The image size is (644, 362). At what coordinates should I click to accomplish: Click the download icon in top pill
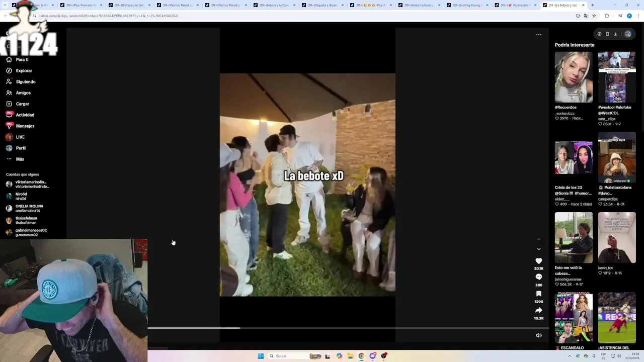(615, 34)
